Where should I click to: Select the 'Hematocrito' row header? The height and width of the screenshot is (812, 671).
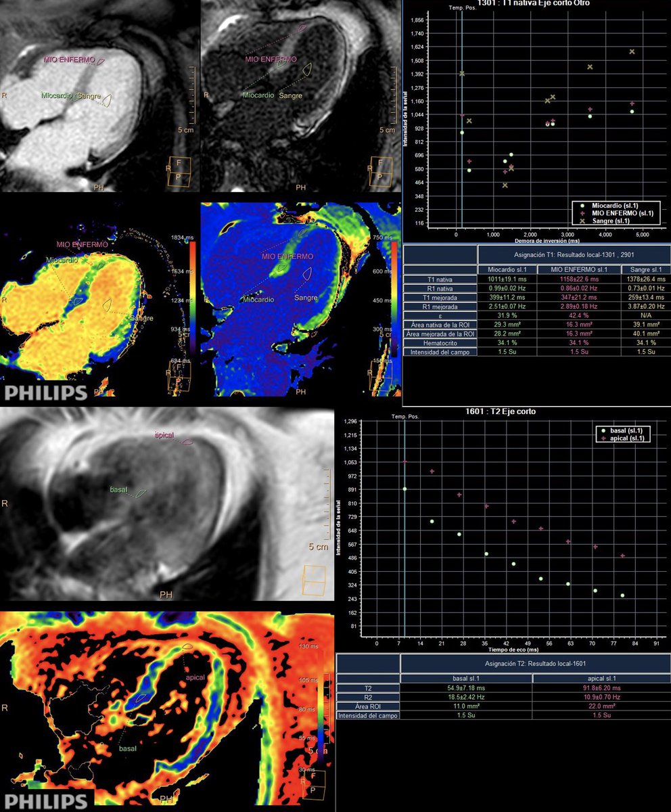pyautogui.click(x=440, y=342)
